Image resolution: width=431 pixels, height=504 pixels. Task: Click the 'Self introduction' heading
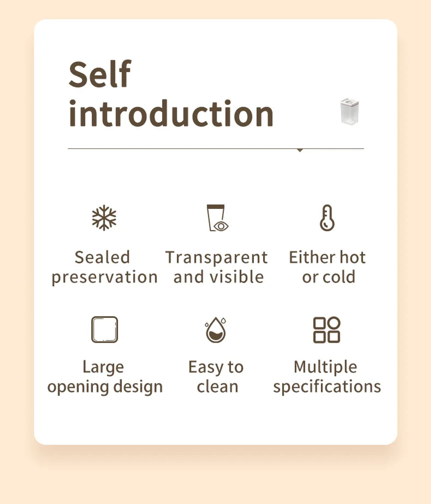click(x=171, y=94)
